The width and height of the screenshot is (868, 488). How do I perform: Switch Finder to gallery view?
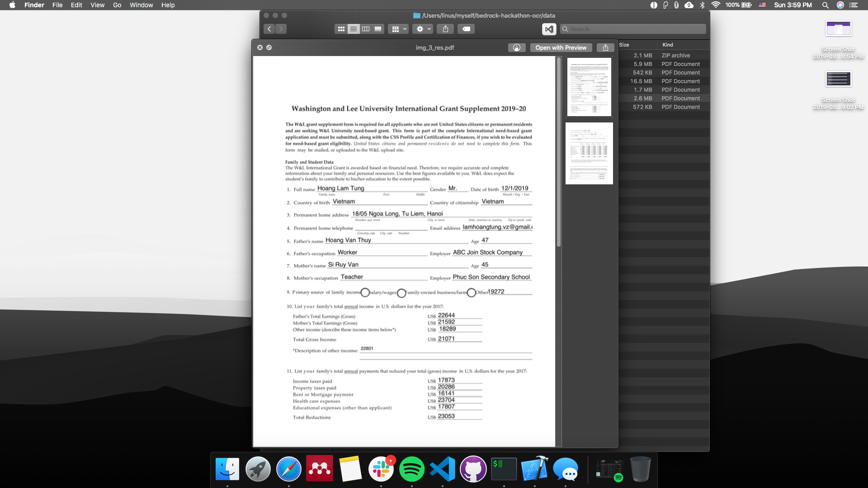378,29
